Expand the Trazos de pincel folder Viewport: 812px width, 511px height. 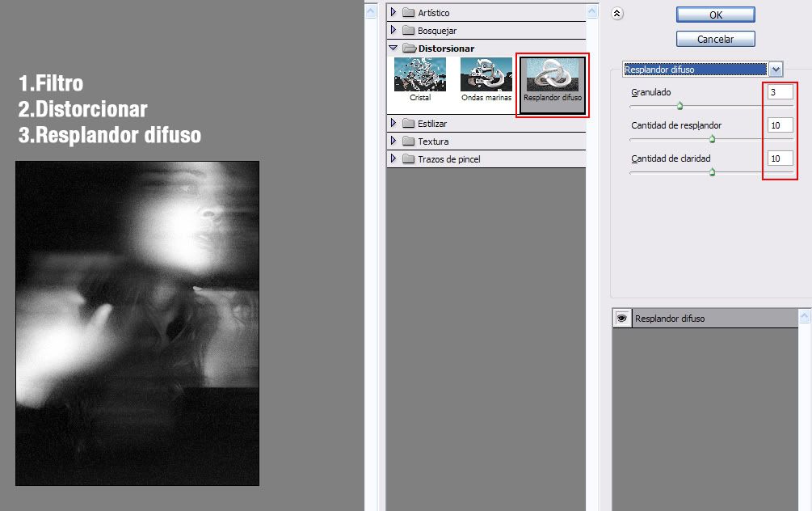(x=393, y=158)
